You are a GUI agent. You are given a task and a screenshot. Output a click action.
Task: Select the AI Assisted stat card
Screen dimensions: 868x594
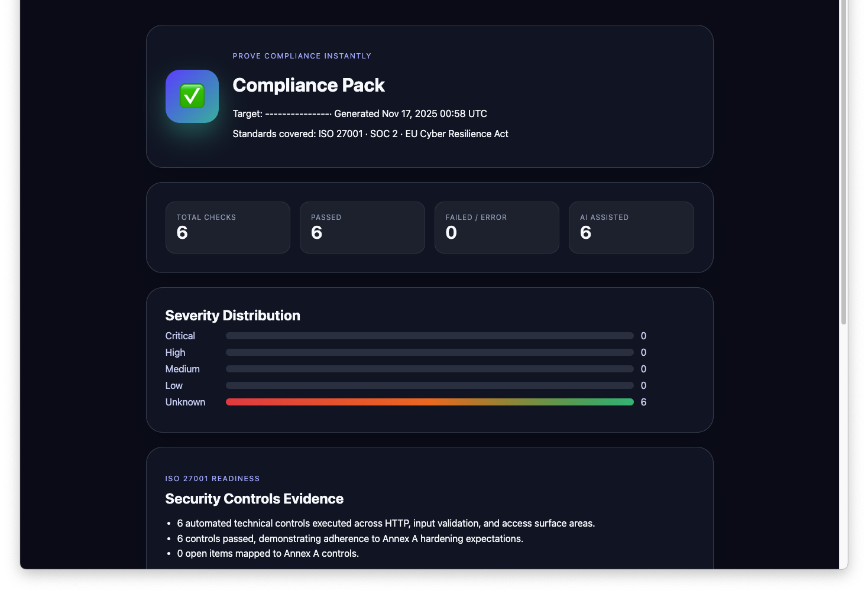(x=631, y=228)
